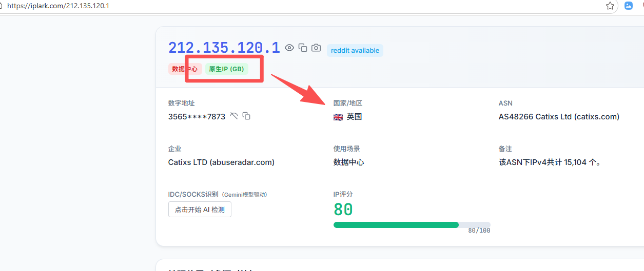The height and width of the screenshot is (271, 644).
Task: Click the eye icon beside the IP address
Action: [x=289, y=48]
